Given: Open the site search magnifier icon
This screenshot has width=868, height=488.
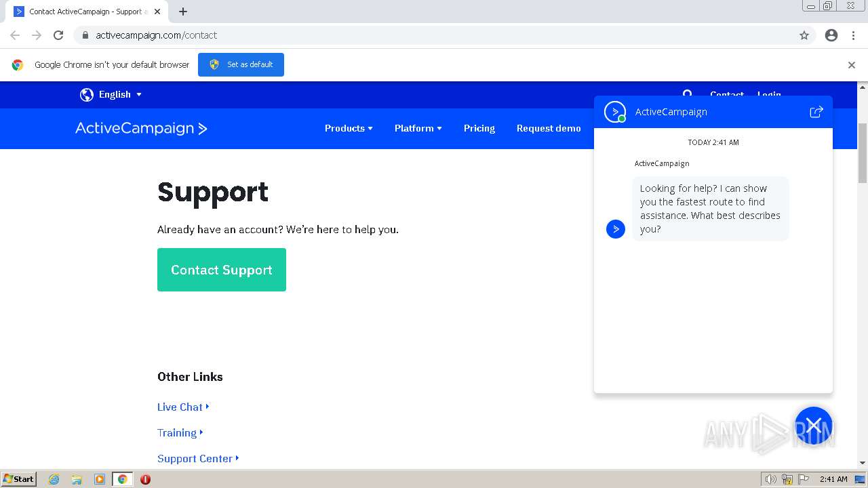Looking at the screenshot, I should pos(688,94).
